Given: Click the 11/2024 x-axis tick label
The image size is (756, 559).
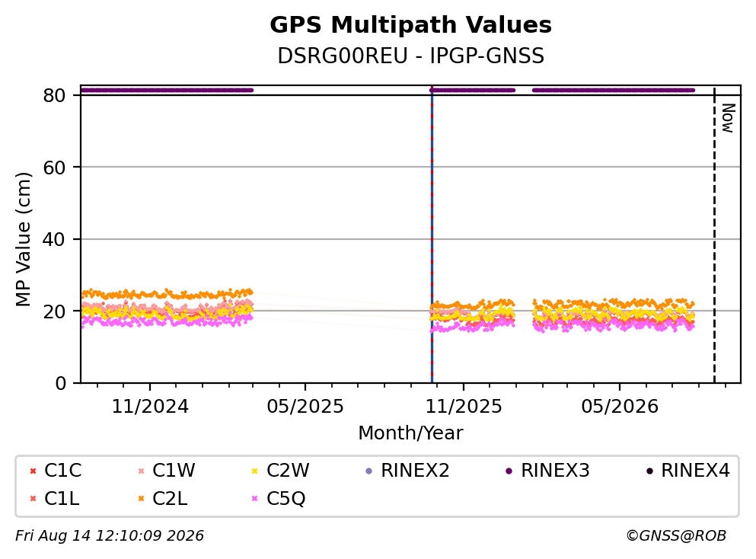Looking at the screenshot, I should click(150, 407).
